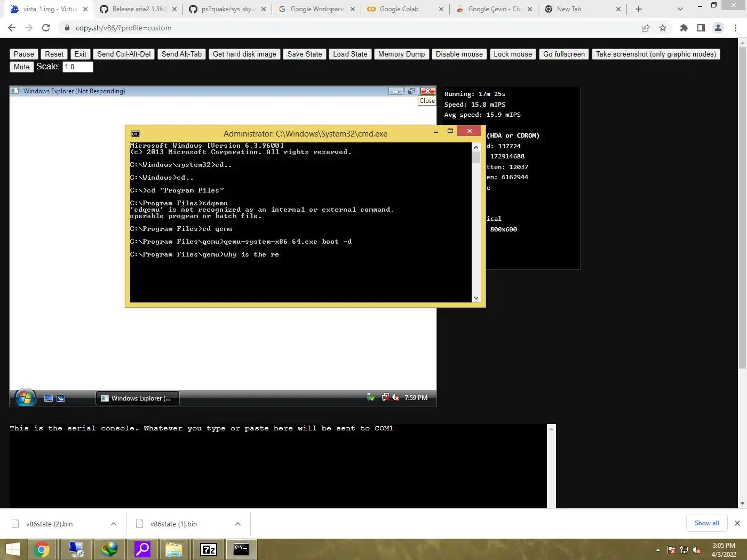Switch to the Release aria2 1.36 tab
The height and width of the screenshot is (560, 747).
[x=138, y=9]
